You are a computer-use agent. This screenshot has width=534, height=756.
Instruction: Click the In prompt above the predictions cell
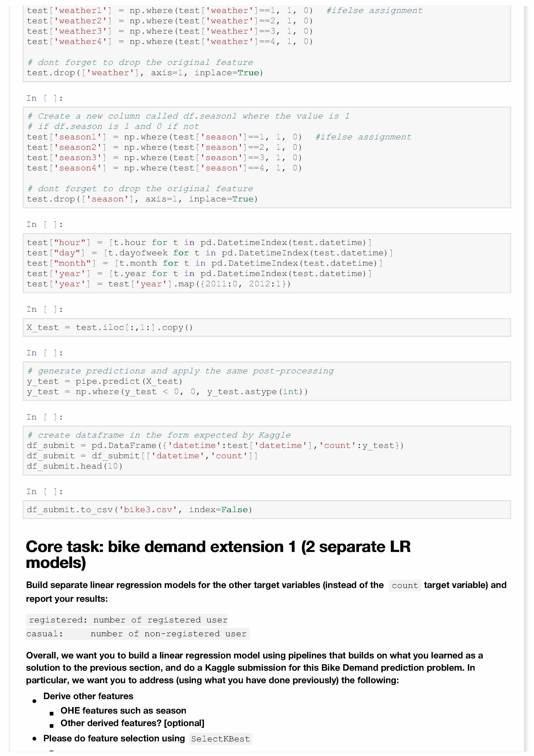pos(44,353)
